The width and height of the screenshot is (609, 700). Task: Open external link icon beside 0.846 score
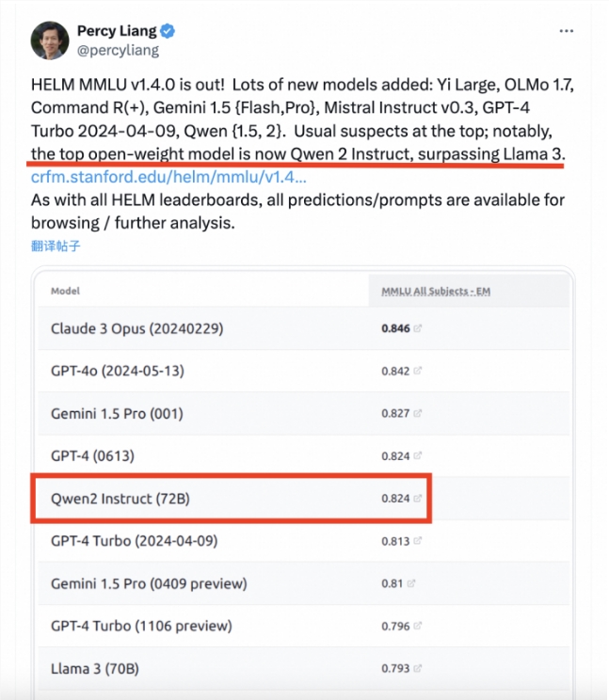pyautogui.click(x=418, y=328)
